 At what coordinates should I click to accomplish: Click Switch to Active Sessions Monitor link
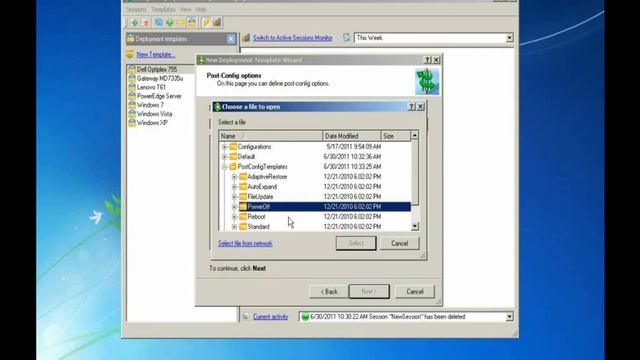(293, 38)
